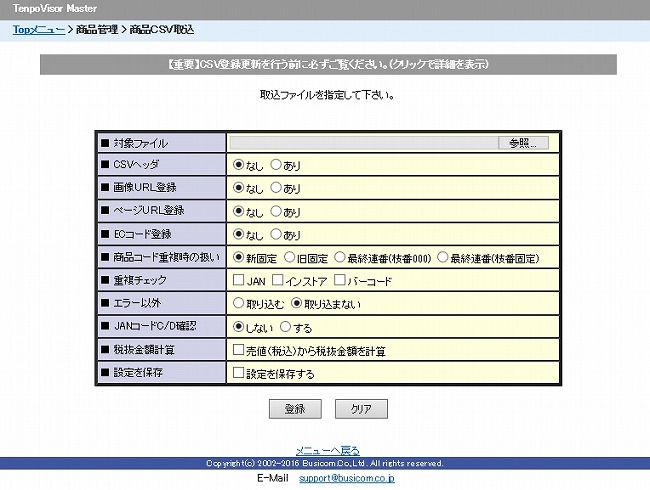Select 取り込まない for エラー以外
650x490 pixels.
[x=296, y=303]
